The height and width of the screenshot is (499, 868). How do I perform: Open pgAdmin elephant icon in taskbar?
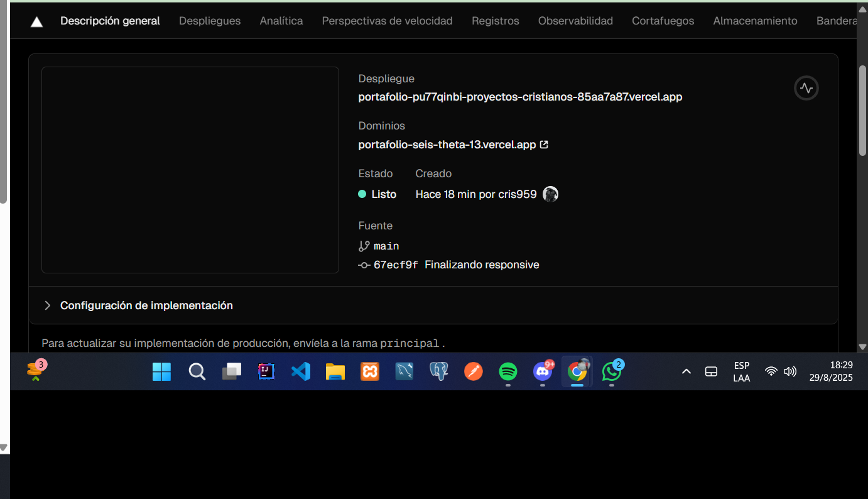point(438,372)
